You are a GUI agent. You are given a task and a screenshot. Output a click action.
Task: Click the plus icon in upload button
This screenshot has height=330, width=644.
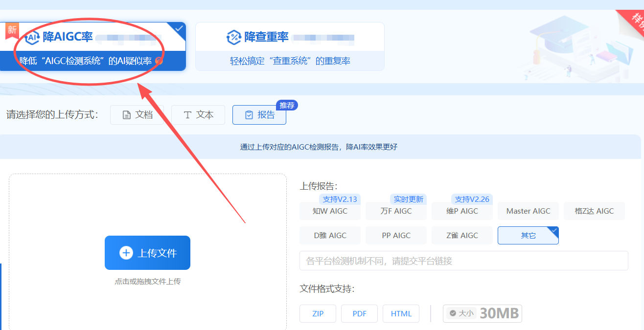tap(126, 253)
